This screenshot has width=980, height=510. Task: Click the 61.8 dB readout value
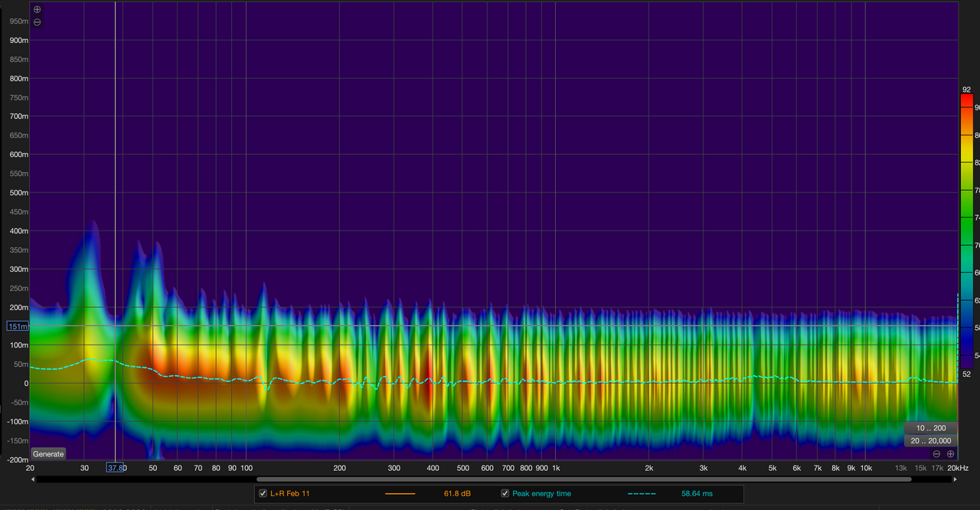457,494
